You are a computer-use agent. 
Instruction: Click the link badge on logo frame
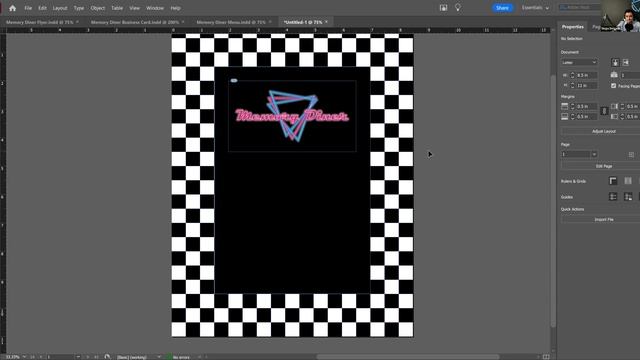(234, 80)
